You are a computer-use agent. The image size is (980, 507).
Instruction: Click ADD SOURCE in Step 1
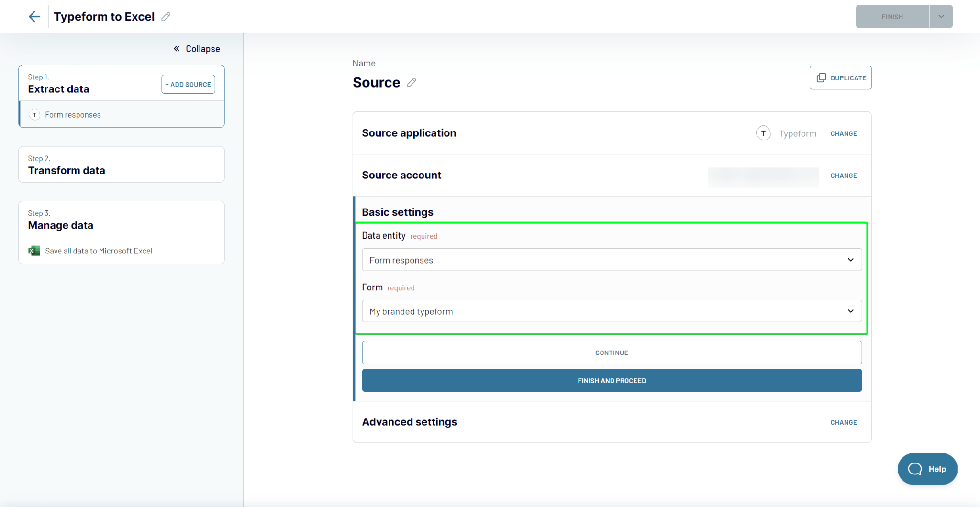[188, 84]
